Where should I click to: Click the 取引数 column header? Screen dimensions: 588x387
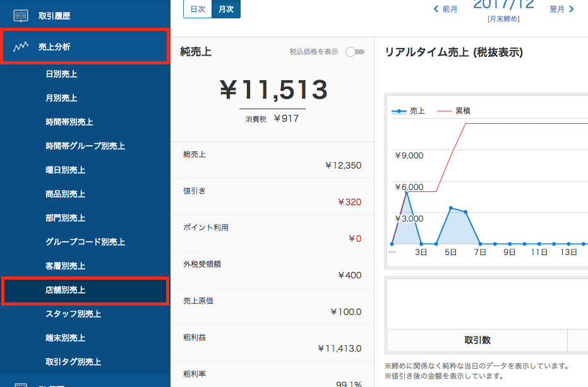[477, 340]
